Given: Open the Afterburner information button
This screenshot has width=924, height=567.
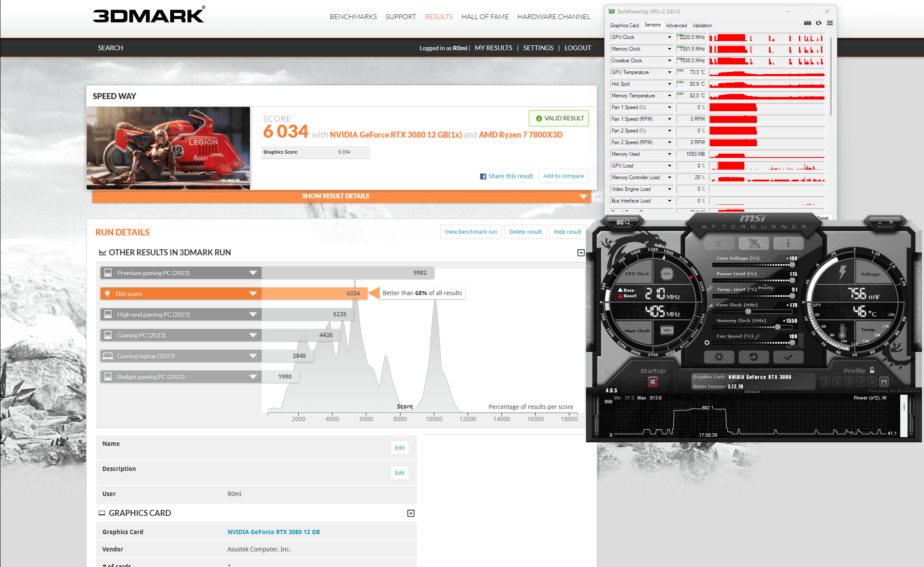Looking at the screenshot, I should pyautogui.click(x=788, y=243).
